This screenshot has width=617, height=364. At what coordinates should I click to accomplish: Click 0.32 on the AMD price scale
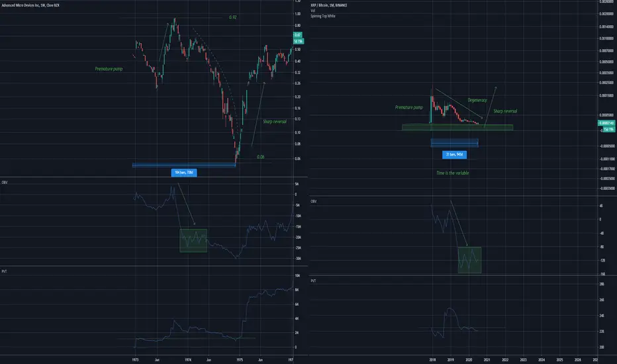[297, 73]
